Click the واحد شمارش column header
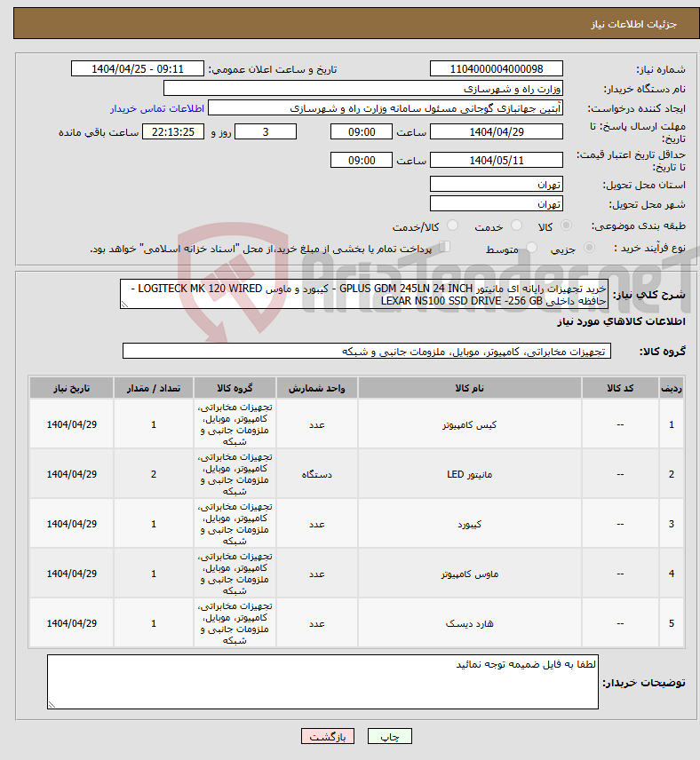Image resolution: width=700 pixels, height=760 pixels. pos(317,388)
